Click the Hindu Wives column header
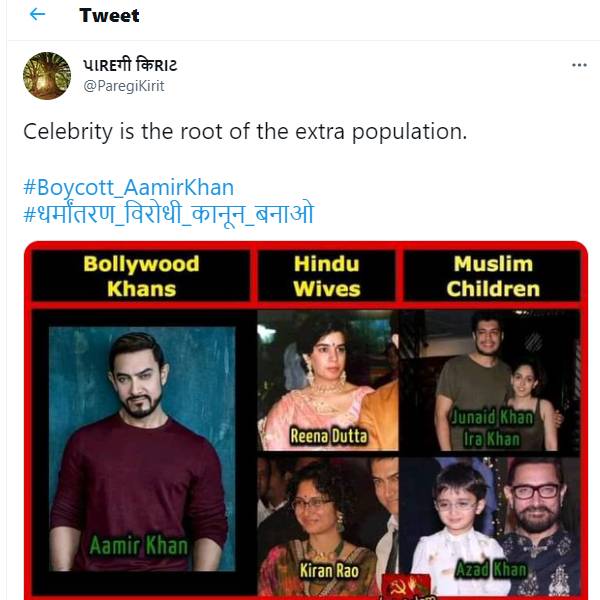 tap(327, 276)
